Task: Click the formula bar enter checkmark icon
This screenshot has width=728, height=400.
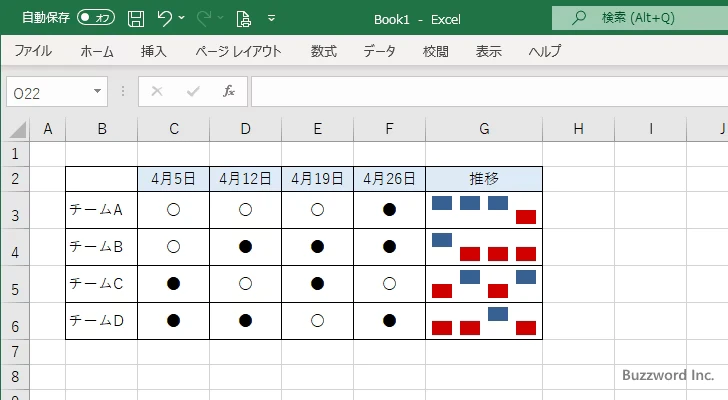Action: click(192, 91)
